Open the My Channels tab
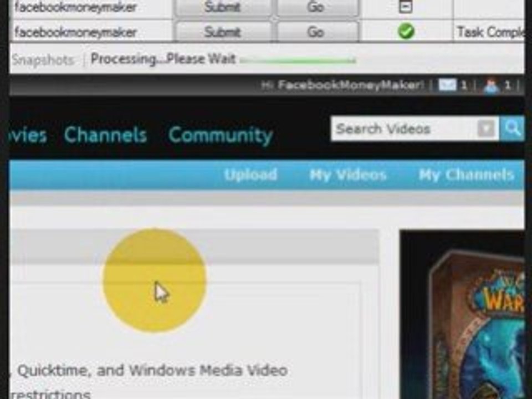The width and height of the screenshot is (532, 399). pos(466,175)
